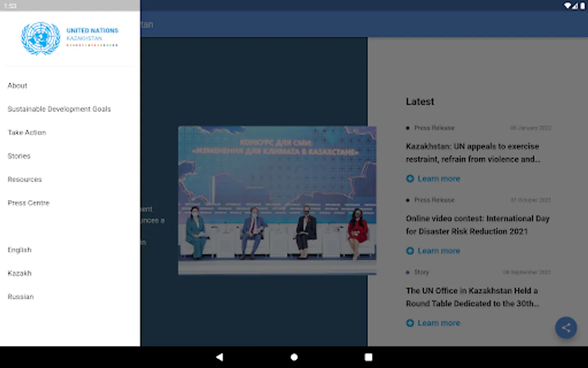Click the Story category label

pyautogui.click(x=421, y=272)
